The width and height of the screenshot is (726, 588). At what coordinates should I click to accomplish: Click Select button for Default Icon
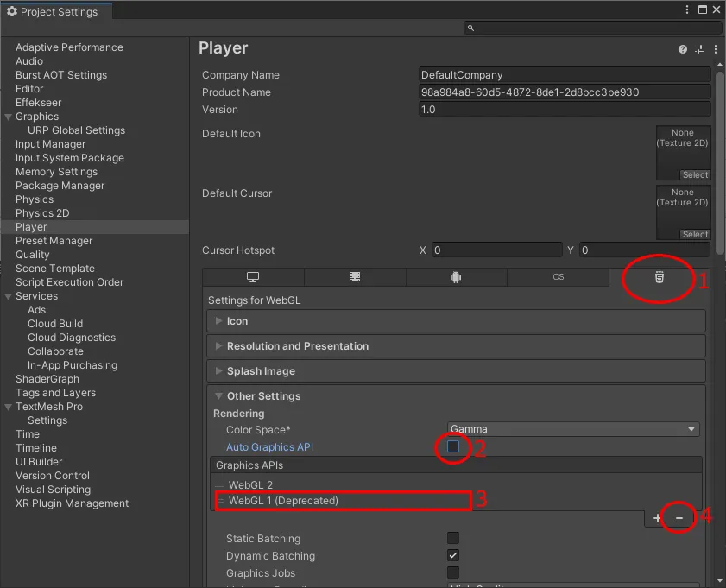click(x=695, y=175)
